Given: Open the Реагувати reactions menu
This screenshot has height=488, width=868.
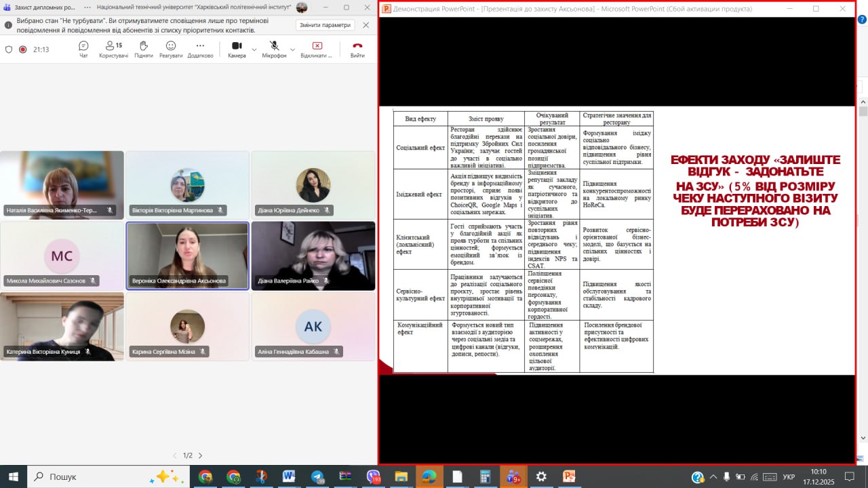Looking at the screenshot, I should (x=171, y=49).
